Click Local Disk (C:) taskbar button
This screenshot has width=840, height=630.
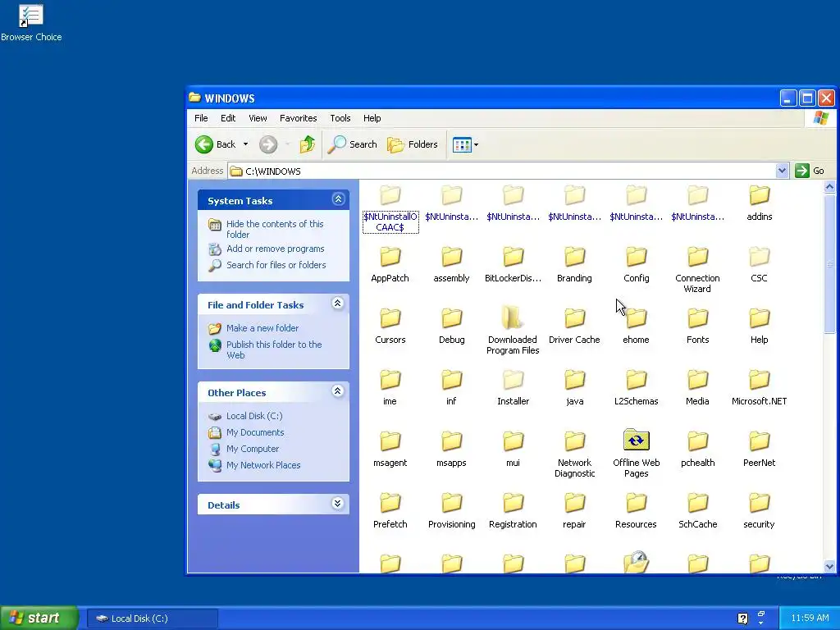coord(152,619)
